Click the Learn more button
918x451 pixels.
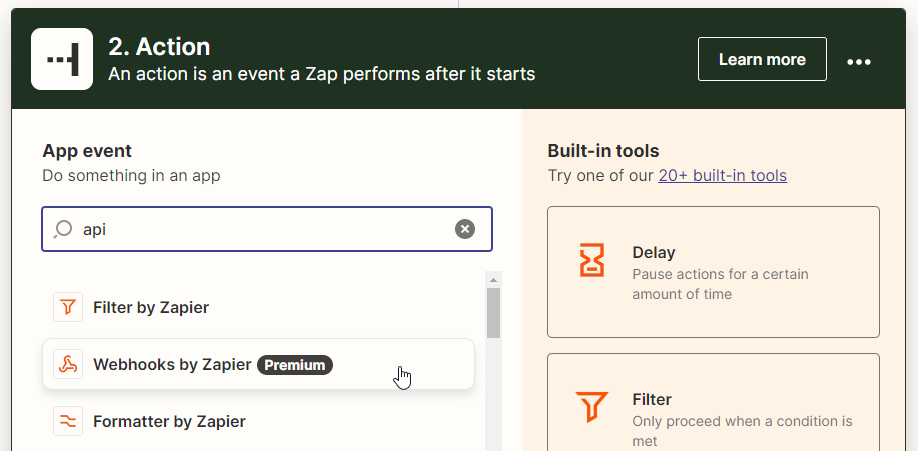[x=762, y=59]
